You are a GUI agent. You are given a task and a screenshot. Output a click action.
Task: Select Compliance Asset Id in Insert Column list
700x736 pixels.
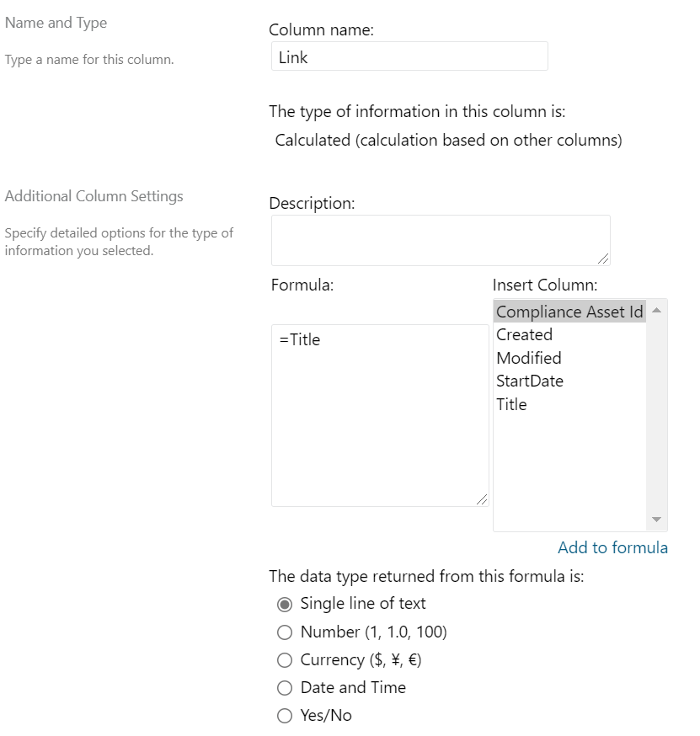point(569,312)
